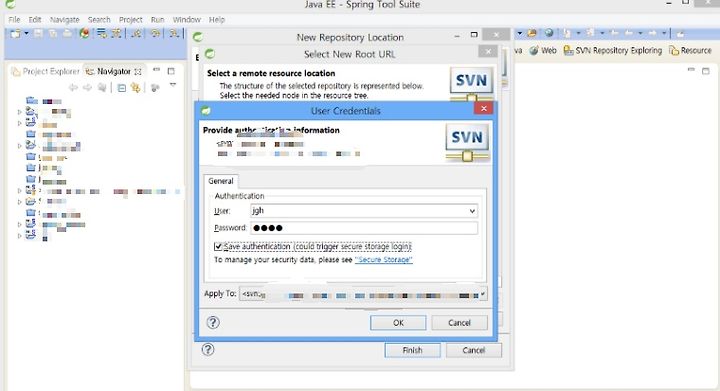Click the open folder icon in right toolbar
Image resolution: width=720 pixels, height=391 pixels.
tap(532, 33)
